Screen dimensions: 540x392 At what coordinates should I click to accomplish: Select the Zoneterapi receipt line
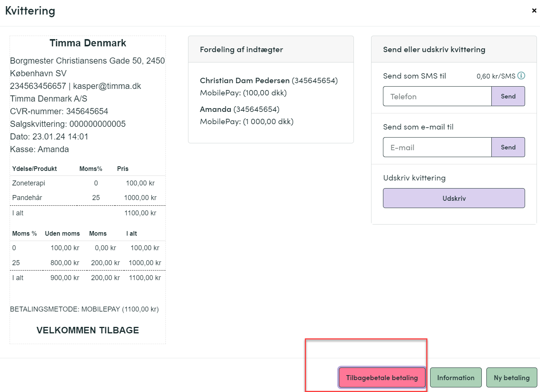(88, 183)
